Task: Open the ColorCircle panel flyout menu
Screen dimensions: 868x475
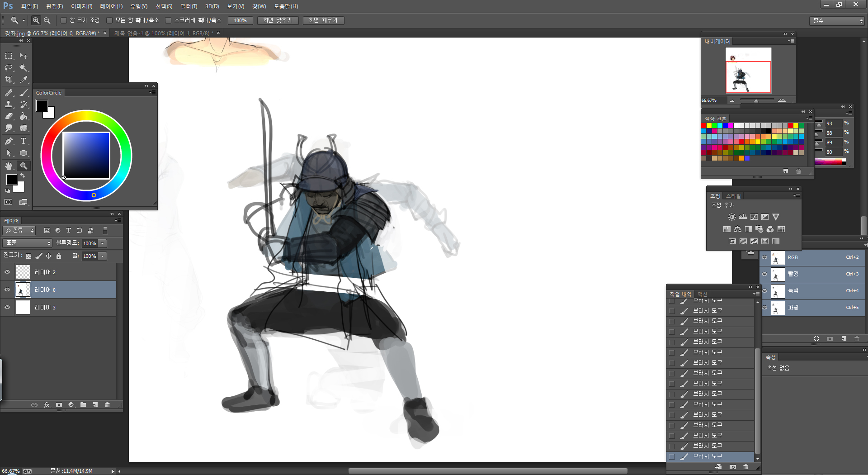Action: (x=152, y=93)
